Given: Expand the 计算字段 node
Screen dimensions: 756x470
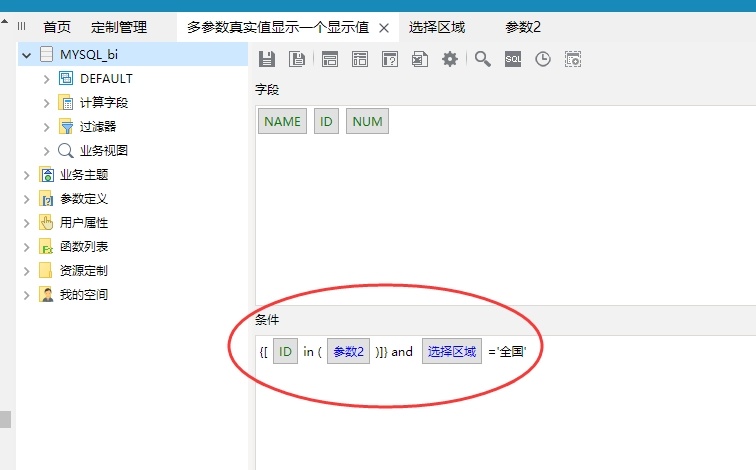Looking at the screenshot, I should [46, 103].
